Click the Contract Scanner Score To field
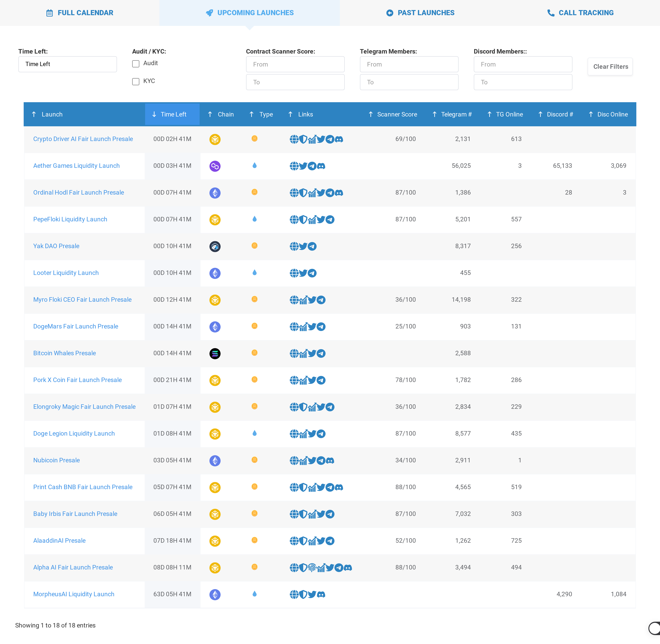This screenshot has height=644, width=660. [x=295, y=82]
